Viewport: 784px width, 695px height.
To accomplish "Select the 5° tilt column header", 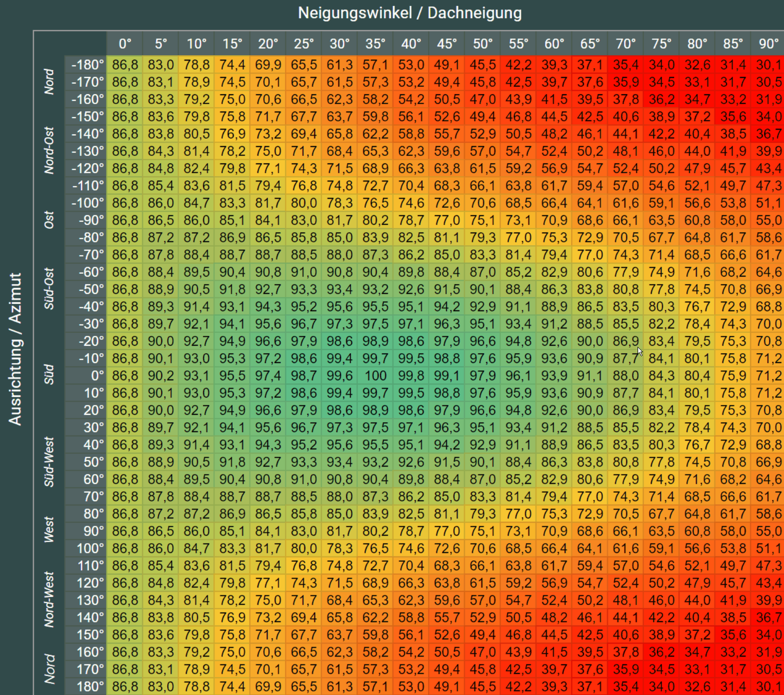I will pyautogui.click(x=161, y=43).
